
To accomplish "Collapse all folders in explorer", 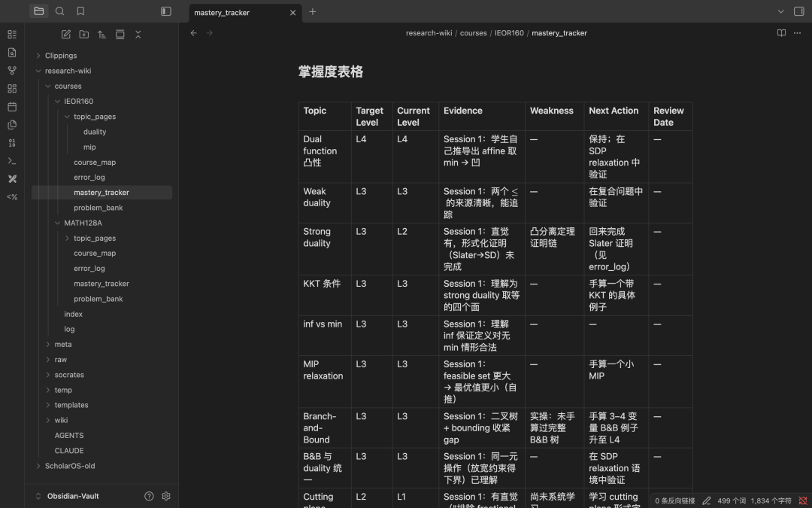I will point(138,34).
